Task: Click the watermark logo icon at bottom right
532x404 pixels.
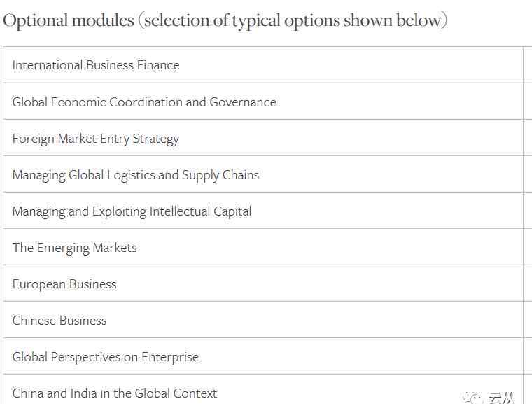Action: (x=472, y=398)
